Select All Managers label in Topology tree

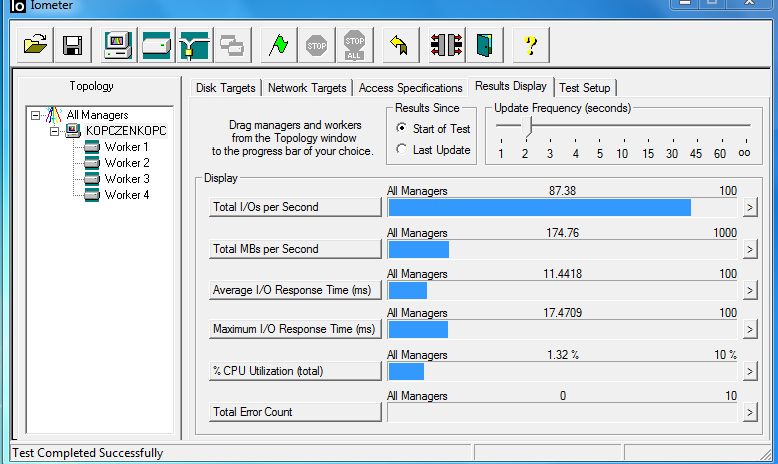[x=98, y=115]
